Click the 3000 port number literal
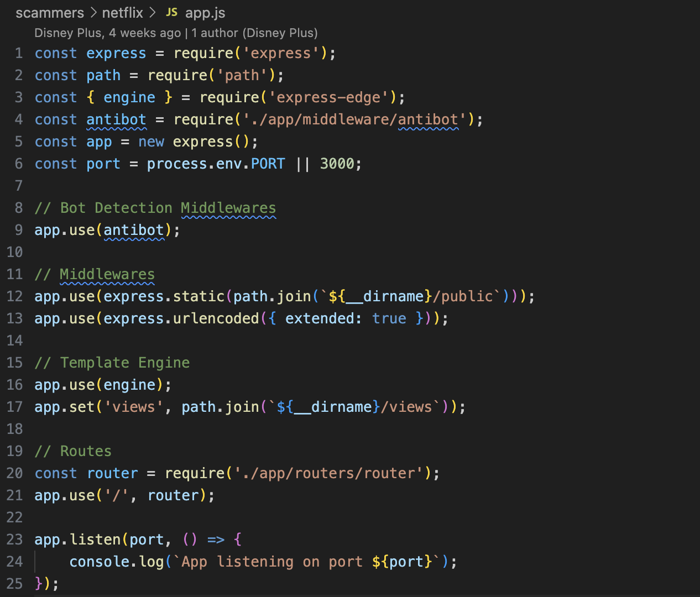This screenshot has width=700, height=597. (337, 164)
